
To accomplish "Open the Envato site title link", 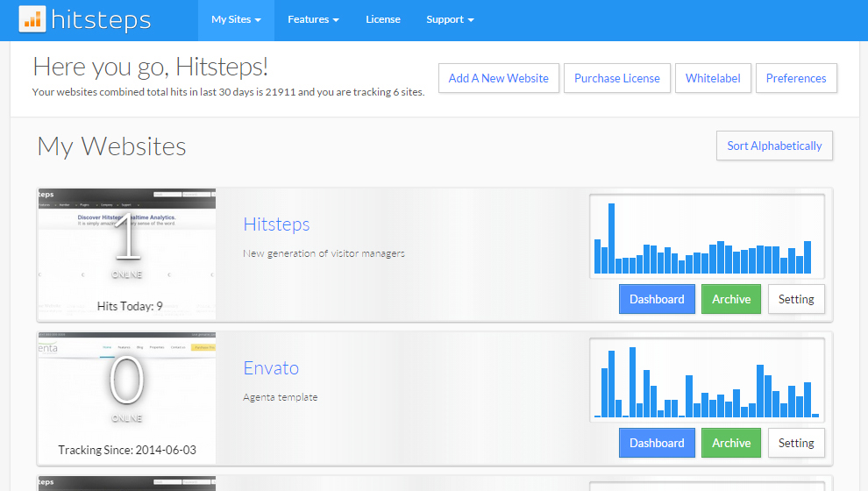I will tap(271, 368).
